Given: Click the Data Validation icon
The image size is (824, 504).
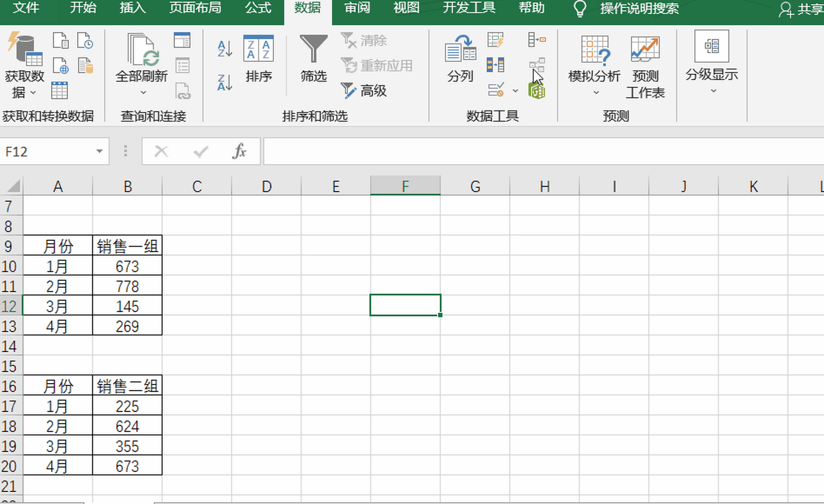Looking at the screenshot, I should coord(496,90).
